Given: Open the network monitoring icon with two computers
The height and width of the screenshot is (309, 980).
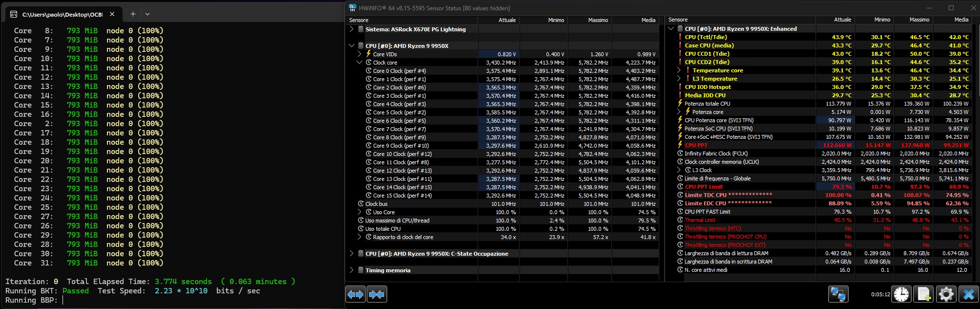Looking at the screenshot, I should [838, 294].
